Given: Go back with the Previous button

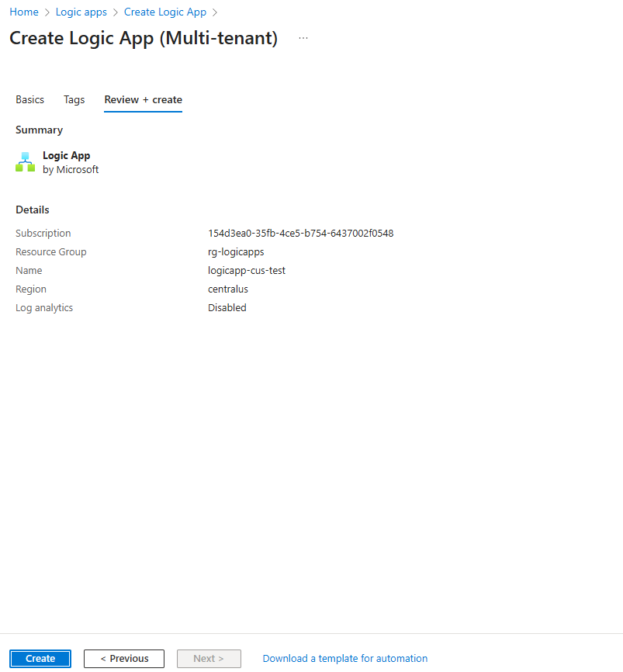Looking at the screenshot, I should click(124, 658).
